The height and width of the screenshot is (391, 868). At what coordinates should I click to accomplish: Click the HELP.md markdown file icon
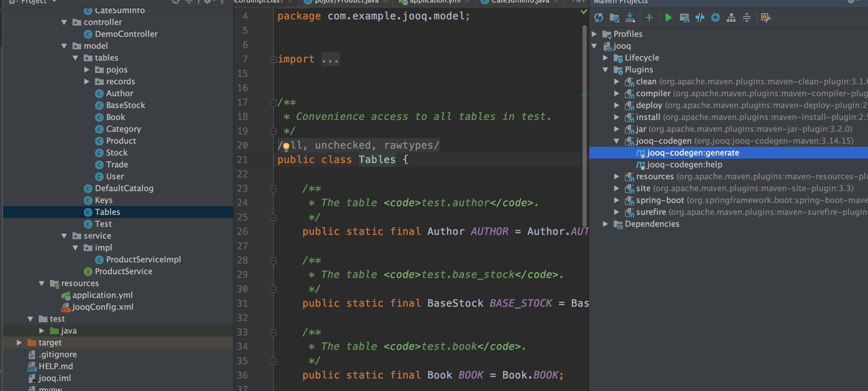click(32, 367)
